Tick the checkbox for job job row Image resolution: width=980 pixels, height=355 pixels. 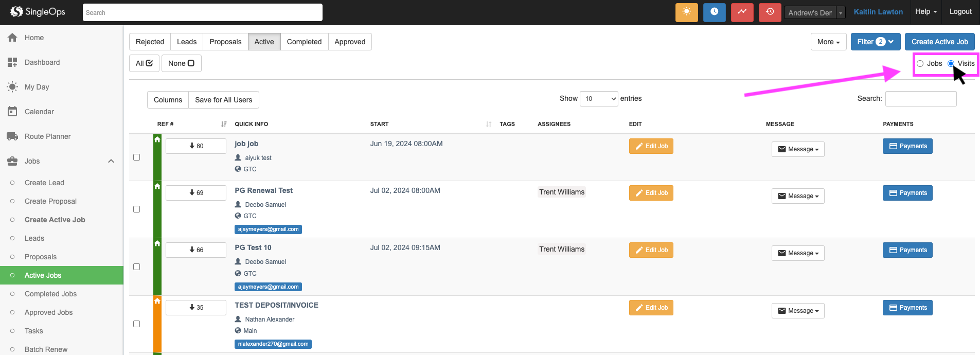tap(136, 157)
